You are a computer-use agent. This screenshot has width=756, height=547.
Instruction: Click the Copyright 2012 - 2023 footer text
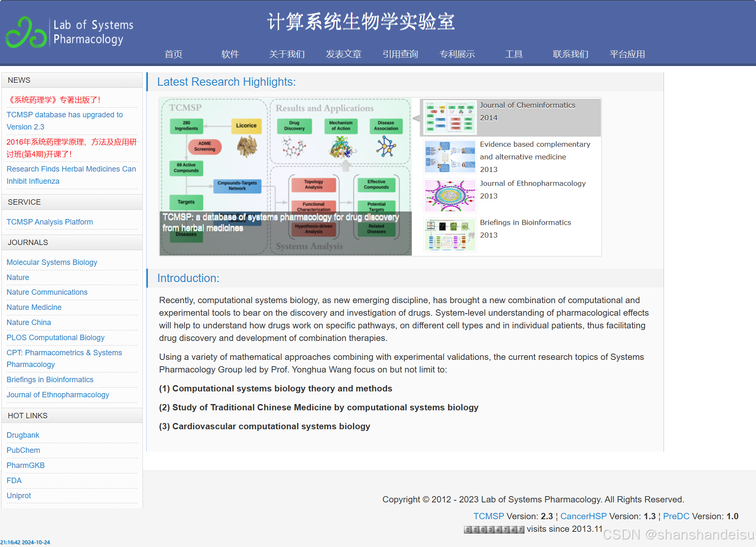(533, 499)
